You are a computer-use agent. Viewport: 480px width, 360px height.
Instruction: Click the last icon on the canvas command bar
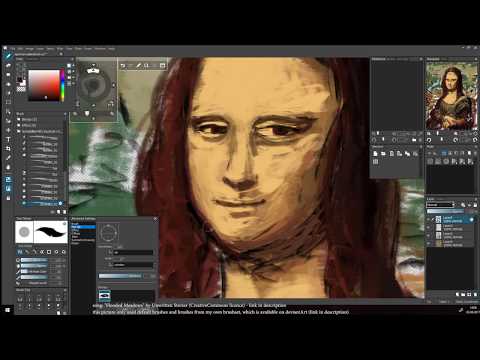point(163,66)
